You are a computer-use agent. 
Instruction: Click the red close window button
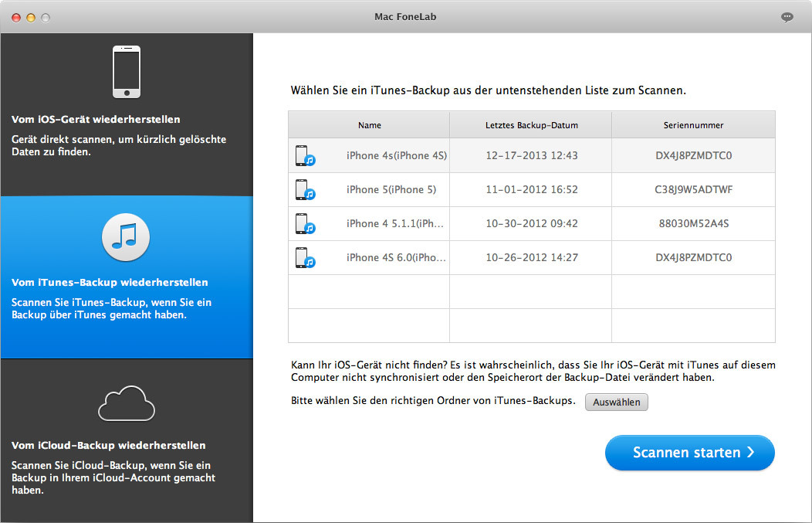point(16,18)
